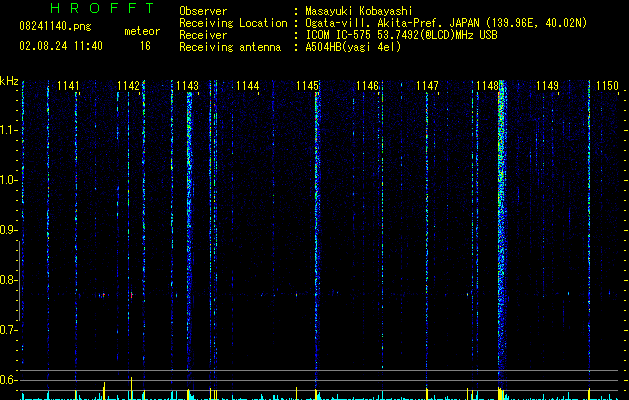Click the 1147 time marker
The height and width of the screenshot is (400, 629).
(x=427, y=86)
